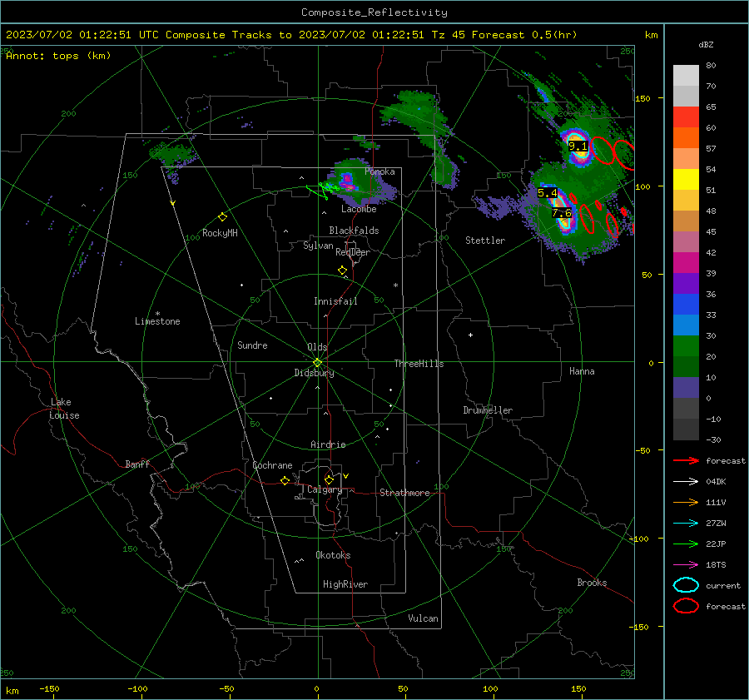Click the Sylvan label on the map
The width and height of the screenshot is (749, 700).
point(318,246)
